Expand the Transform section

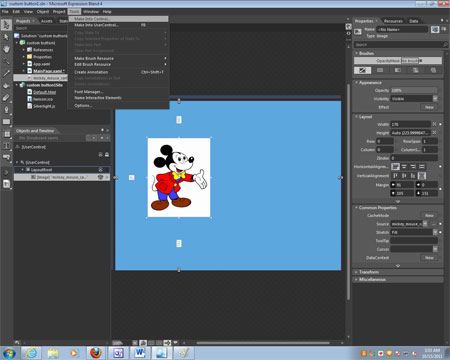356,272
